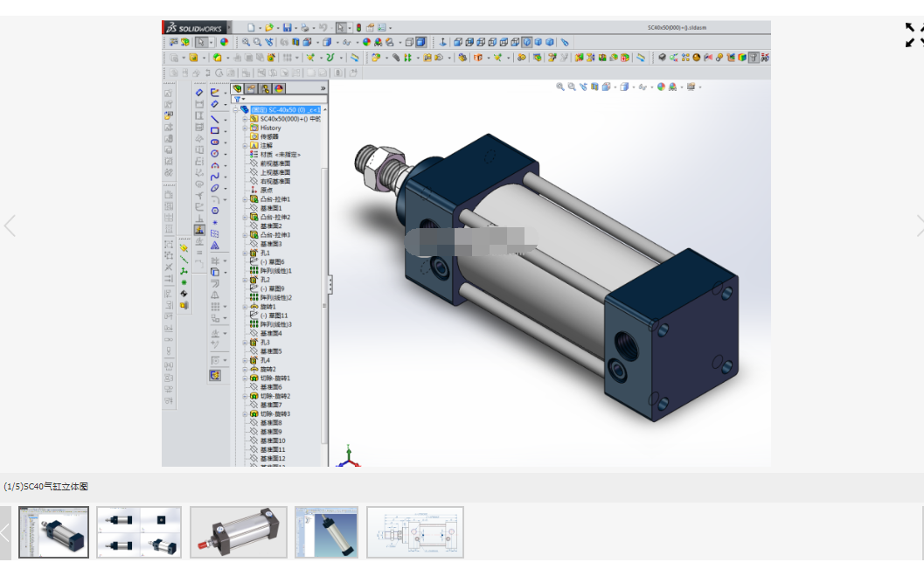Click the Options checklist icon in top toolbar

(381, 28)
